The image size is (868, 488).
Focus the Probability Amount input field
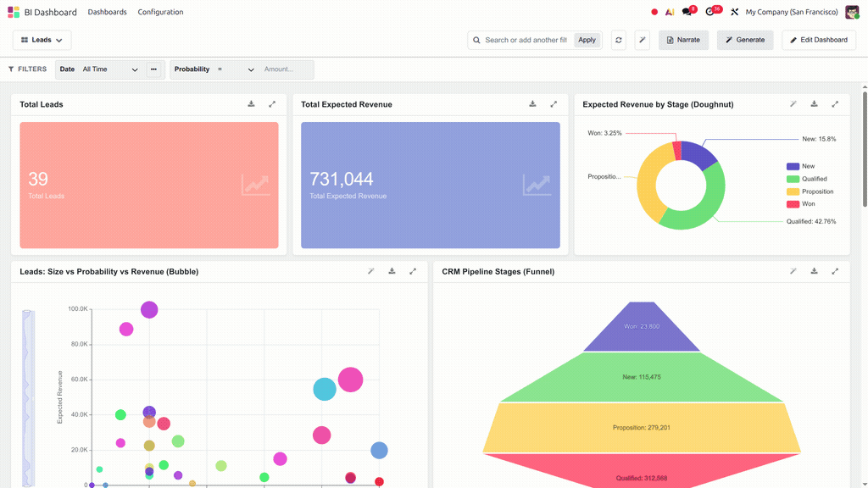(x=287, y=69)
